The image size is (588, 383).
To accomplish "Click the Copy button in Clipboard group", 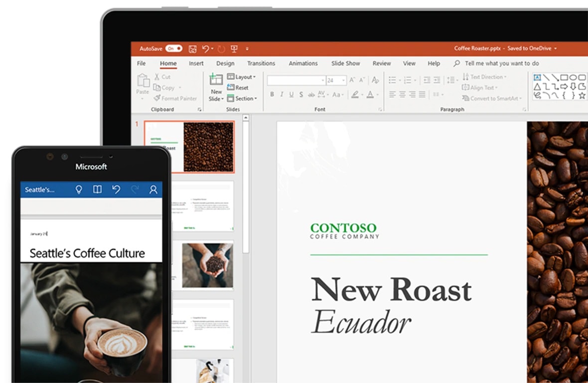I will coord(164,87).
